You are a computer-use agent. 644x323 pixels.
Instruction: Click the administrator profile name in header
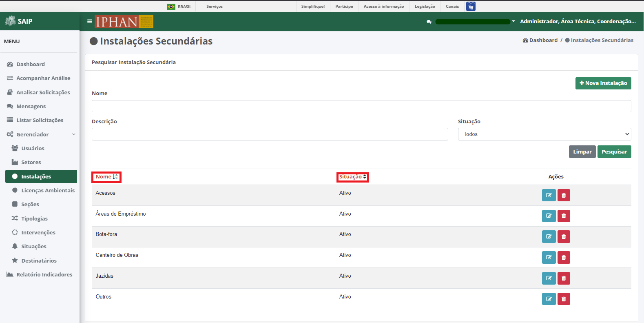578,21
